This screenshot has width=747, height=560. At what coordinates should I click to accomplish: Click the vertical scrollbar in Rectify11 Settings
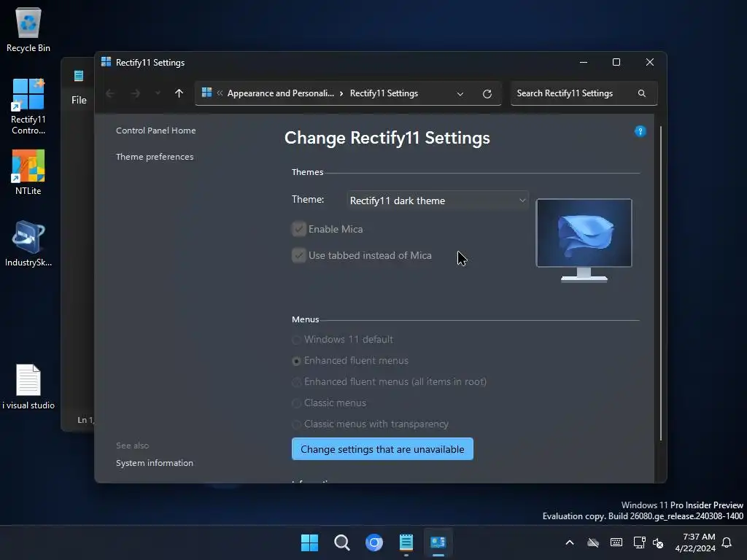pos(661,284)
